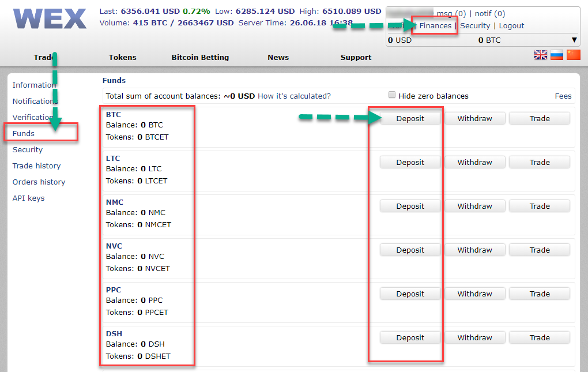Deposit BTC
The image size is (588, 372).
[410, 118]
